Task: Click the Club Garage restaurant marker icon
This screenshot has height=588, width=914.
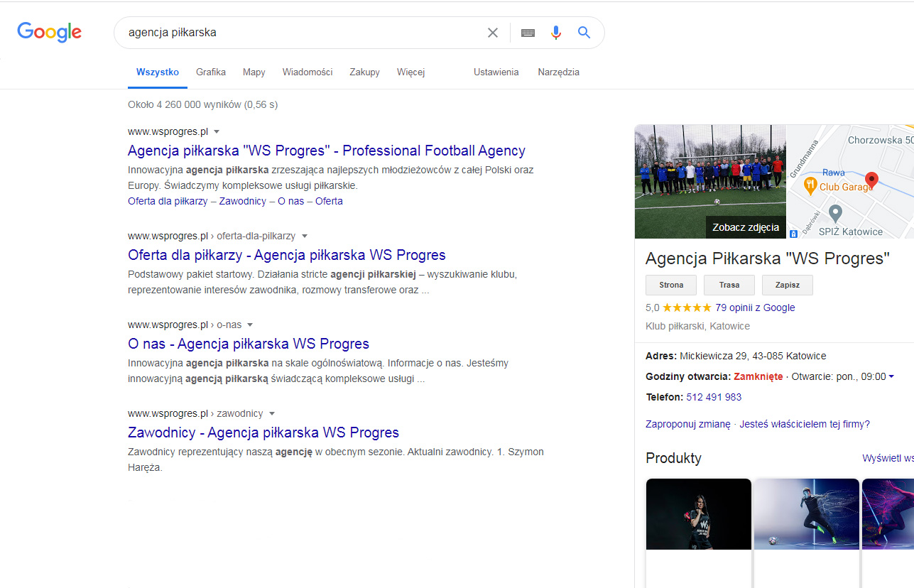Action: click(x=810, y=185)
